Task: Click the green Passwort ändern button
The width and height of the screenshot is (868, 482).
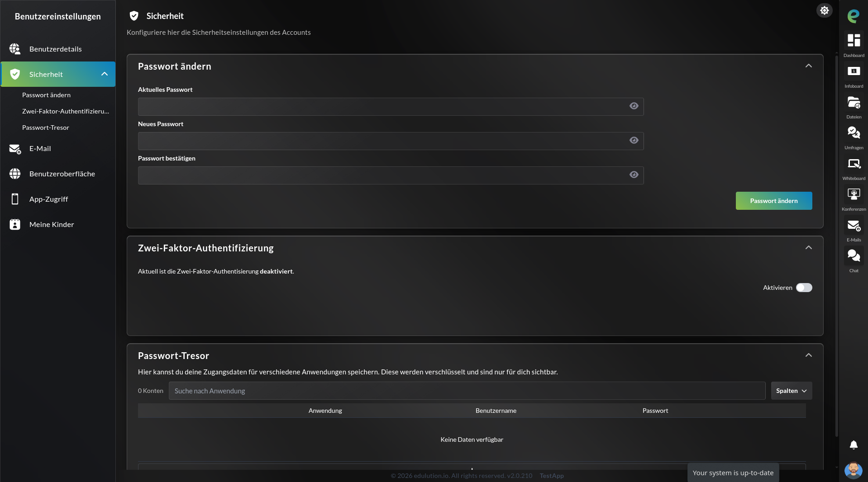Action: (774, 201)
